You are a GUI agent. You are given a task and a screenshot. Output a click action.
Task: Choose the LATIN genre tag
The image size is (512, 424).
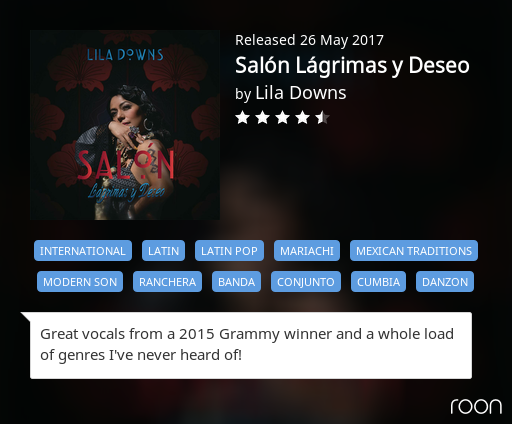(163, 251)
